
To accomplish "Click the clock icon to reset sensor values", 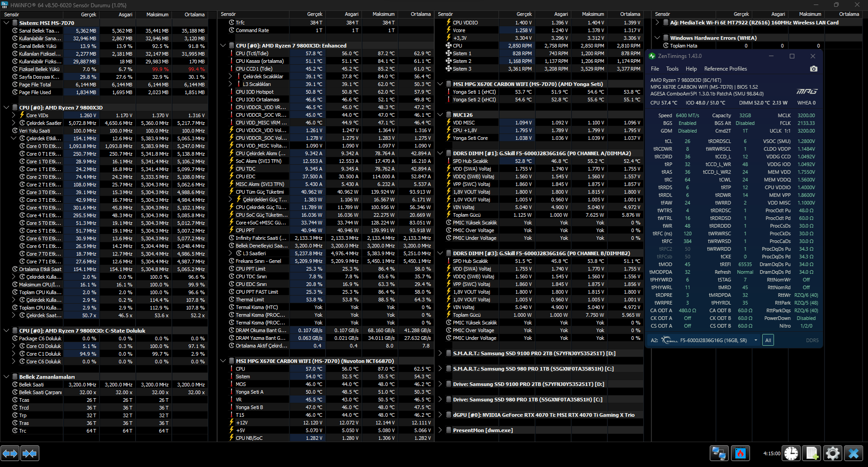I will tap(791, 453).
